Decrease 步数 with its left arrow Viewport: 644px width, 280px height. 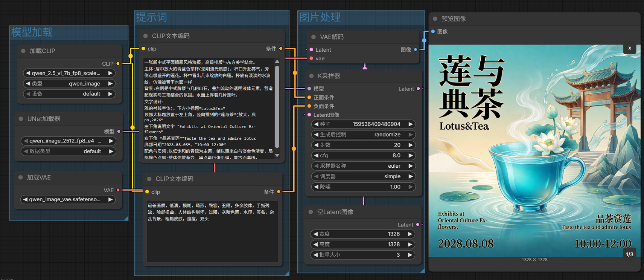(x=316, y=145)
